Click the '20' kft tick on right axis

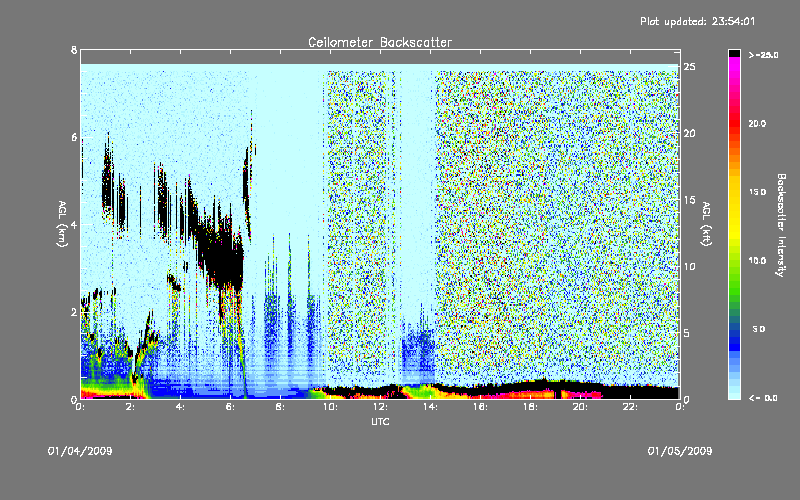pos(689,133)
